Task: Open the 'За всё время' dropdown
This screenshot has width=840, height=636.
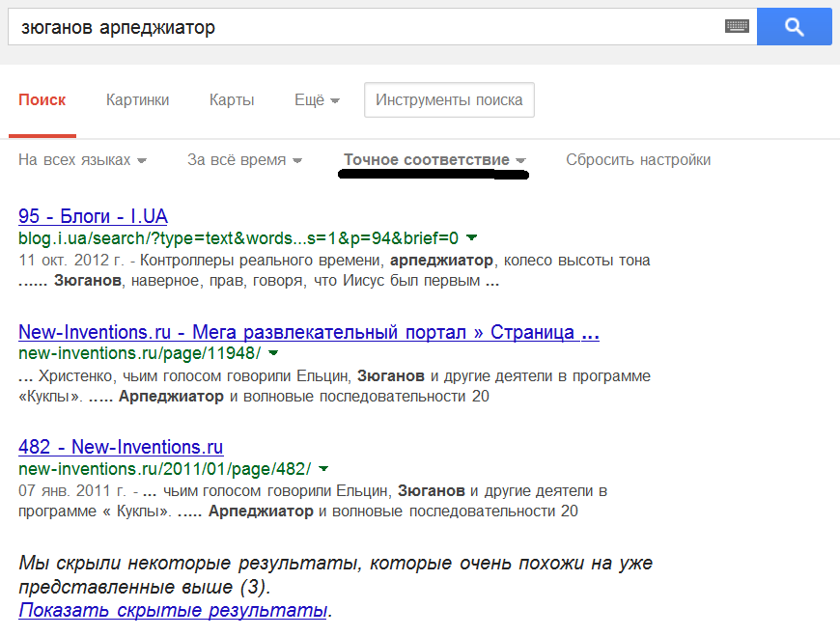Action: coord(244,159)
